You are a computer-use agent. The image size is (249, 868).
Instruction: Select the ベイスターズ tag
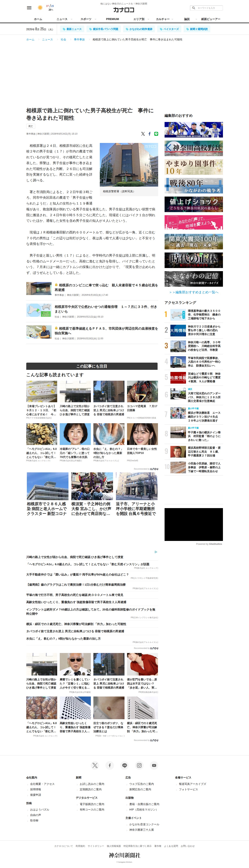click(169, 29)
